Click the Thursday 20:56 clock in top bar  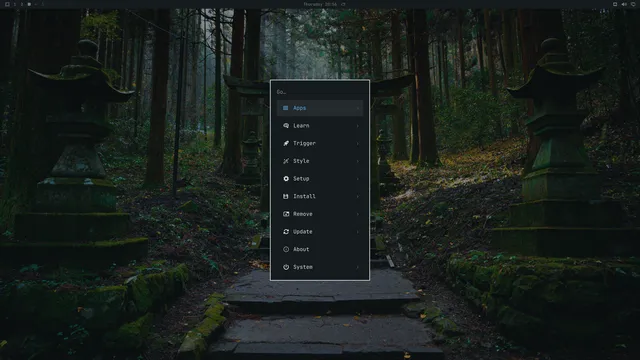pyautogui.click(x=320, y=4)
